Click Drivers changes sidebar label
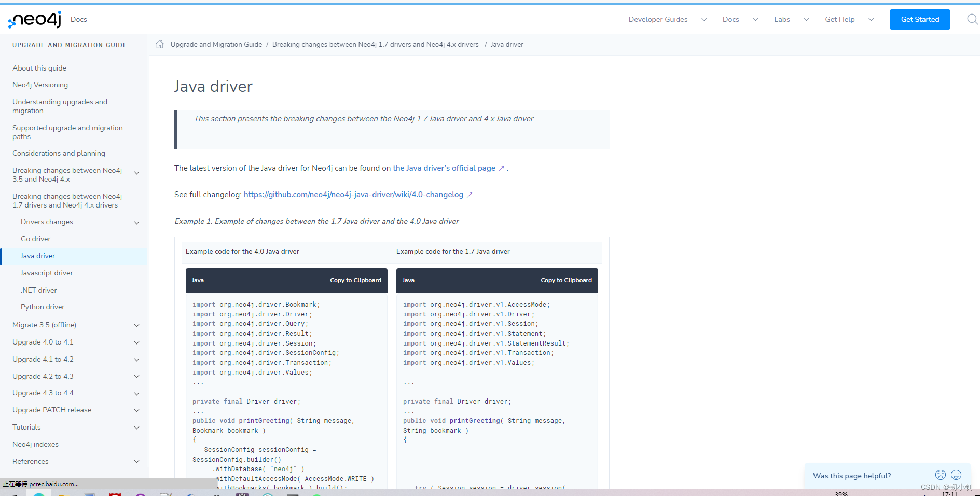980x496 pixels. 47,222
